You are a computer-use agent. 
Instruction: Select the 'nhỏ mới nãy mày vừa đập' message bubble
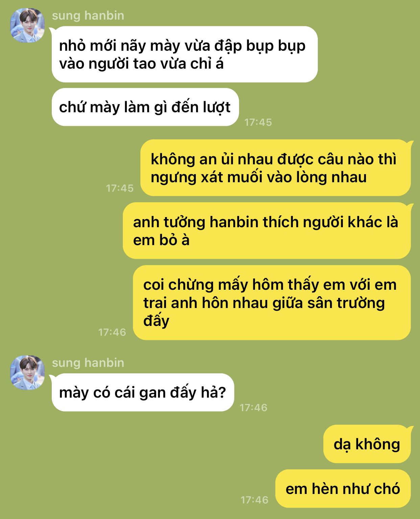coord(185,54)
